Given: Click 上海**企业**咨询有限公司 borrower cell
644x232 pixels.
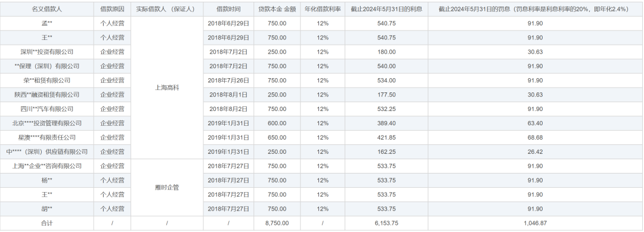Looking at the screenshot, I should click(47, 166).
